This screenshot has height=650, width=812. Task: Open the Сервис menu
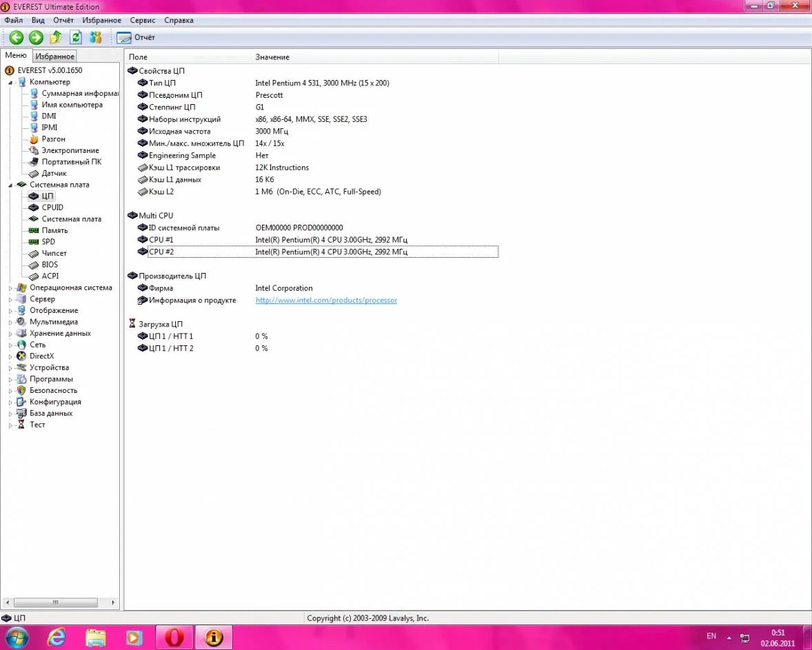click(x=143, y=20)
